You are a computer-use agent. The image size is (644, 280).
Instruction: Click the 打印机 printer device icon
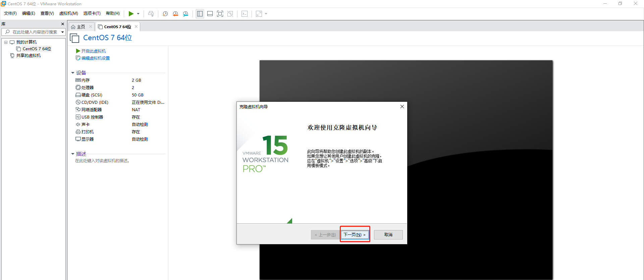click(x=78, y=132)
